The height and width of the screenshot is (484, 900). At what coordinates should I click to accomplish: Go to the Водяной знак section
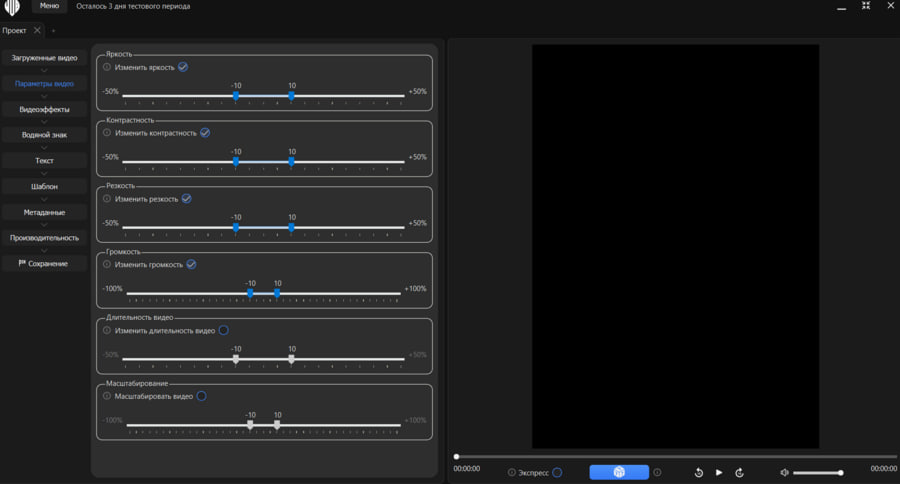point(44,135)
